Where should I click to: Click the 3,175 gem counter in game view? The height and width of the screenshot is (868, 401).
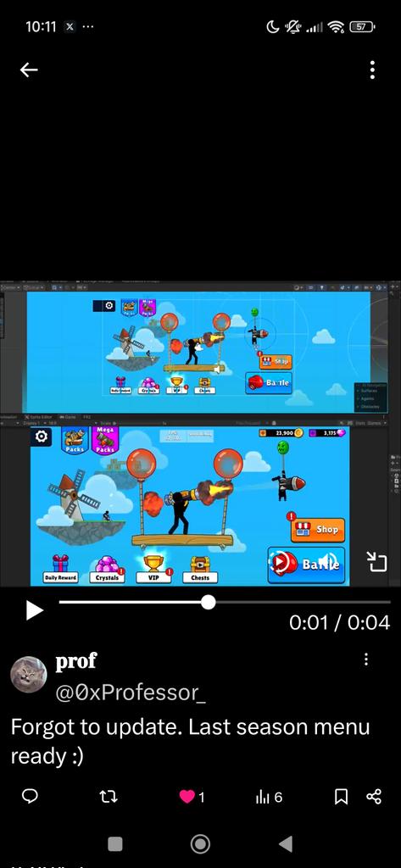pos(326,432)
